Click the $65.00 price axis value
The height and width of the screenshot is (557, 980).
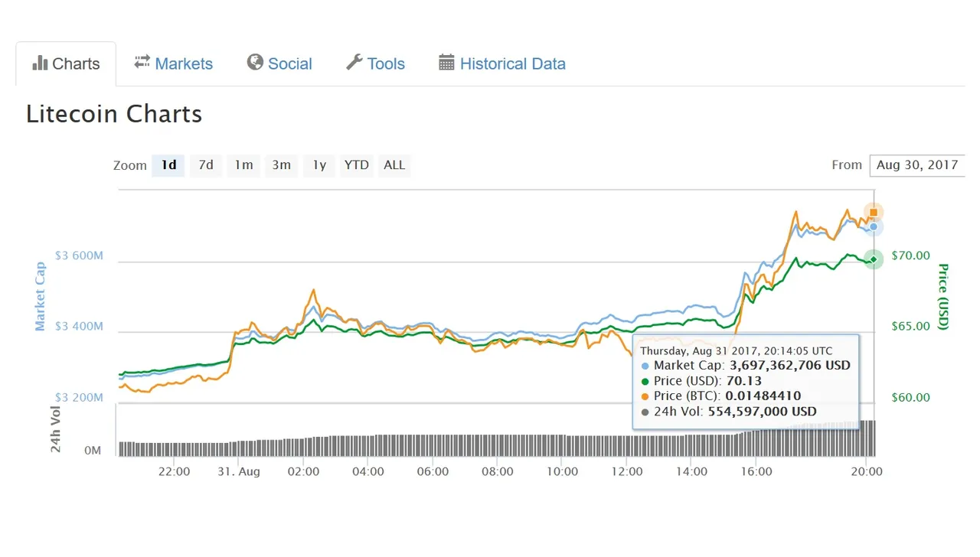click(911, 326)
